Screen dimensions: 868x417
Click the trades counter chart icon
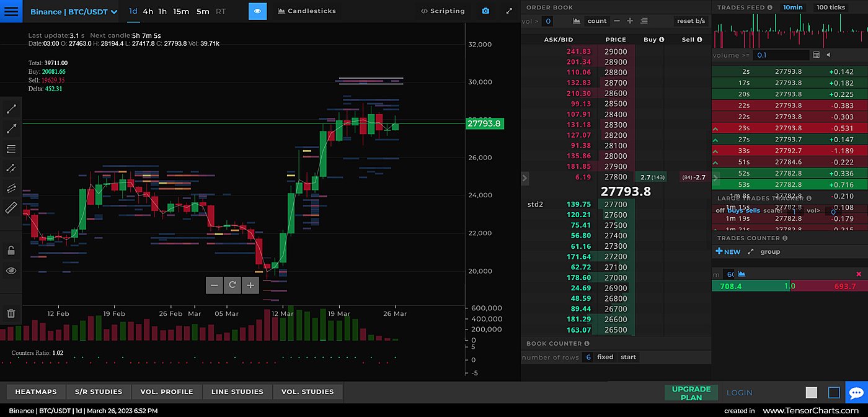point(742,274)
